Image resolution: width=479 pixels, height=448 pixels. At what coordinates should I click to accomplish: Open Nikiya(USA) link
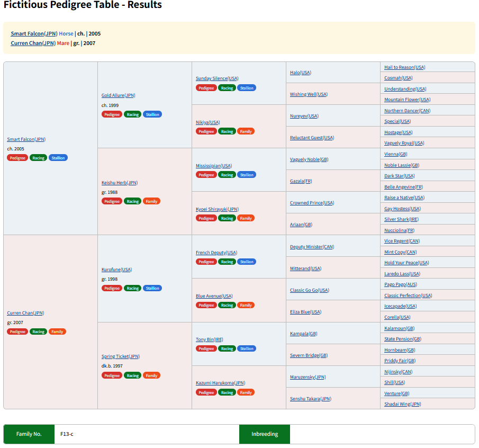207,122
